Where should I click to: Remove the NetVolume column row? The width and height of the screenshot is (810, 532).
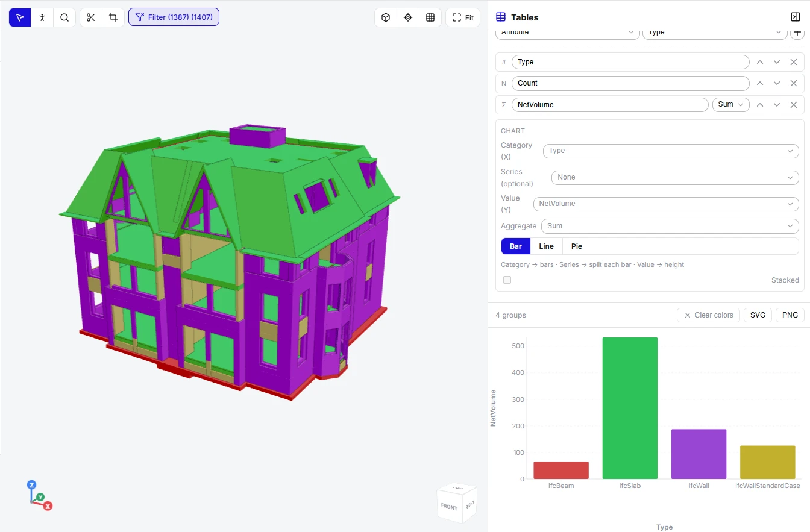[794, 105]
